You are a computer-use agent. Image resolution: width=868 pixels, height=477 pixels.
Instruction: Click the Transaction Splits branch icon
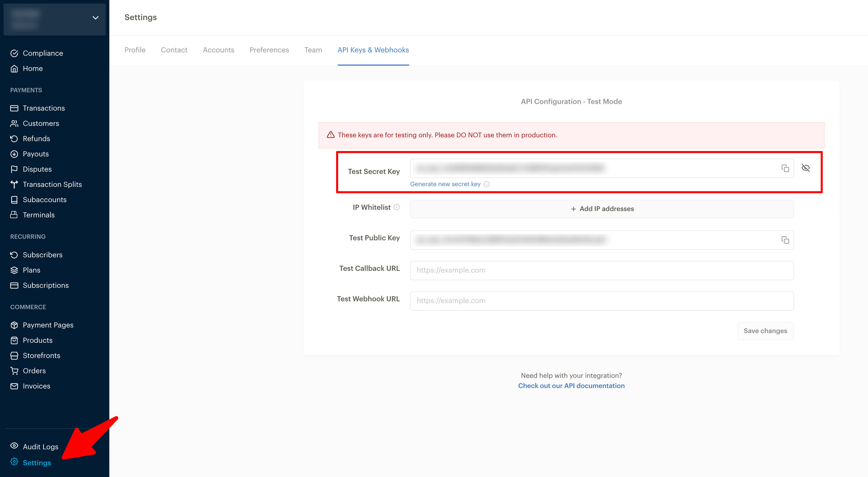click(x=14, y=184)
